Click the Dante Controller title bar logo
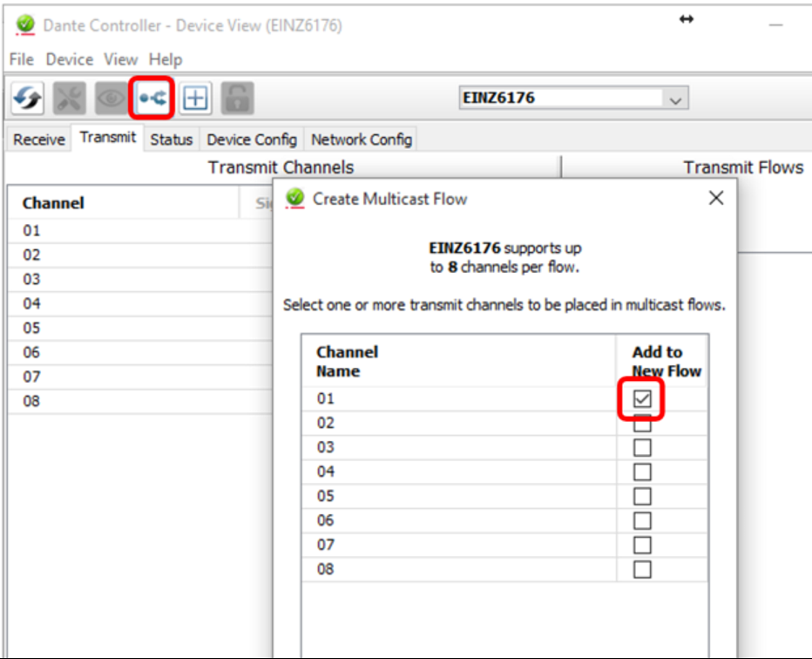 point(25,24)
